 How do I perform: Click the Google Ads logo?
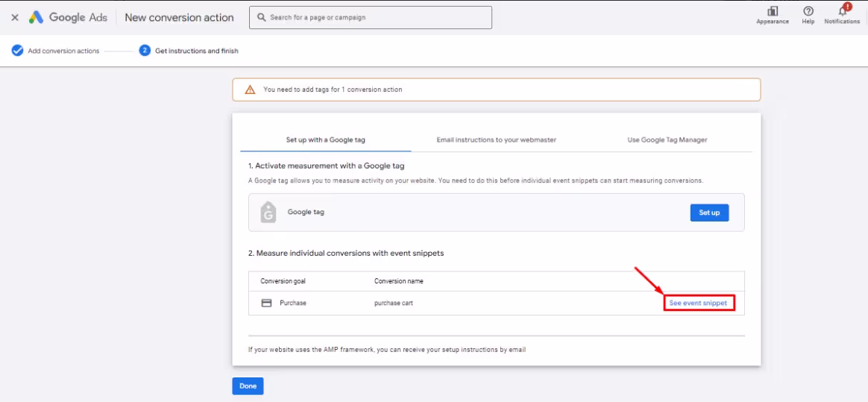[69, 17]
